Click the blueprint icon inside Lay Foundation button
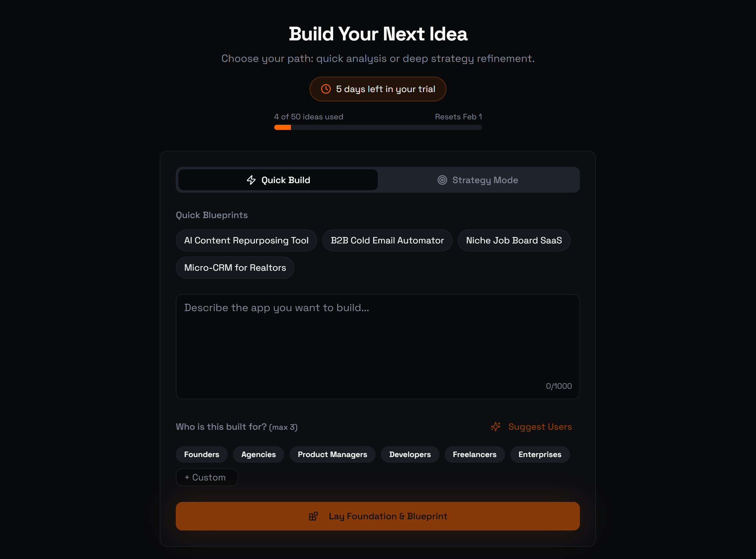Screen dimensions: 756x559 313,516
